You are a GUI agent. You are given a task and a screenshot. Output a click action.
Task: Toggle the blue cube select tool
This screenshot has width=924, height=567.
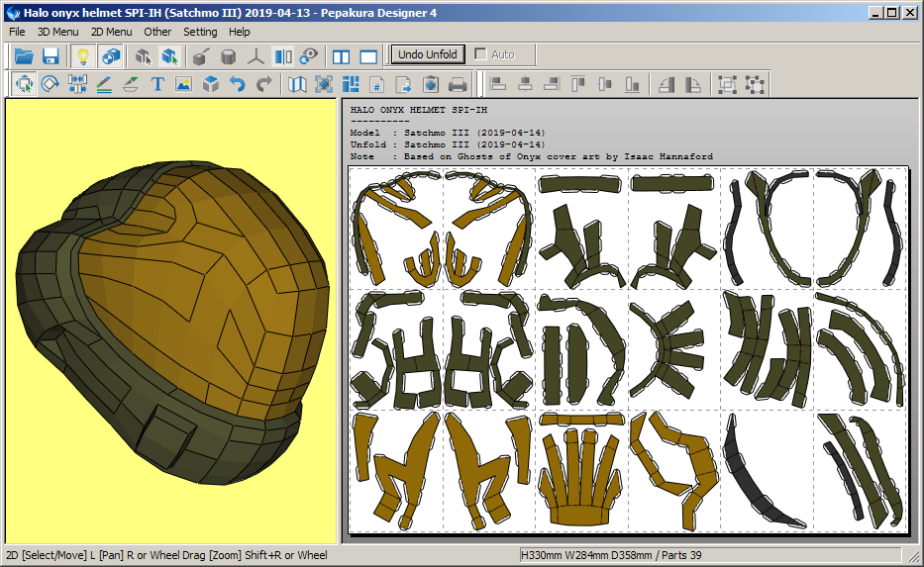[169, 56]
